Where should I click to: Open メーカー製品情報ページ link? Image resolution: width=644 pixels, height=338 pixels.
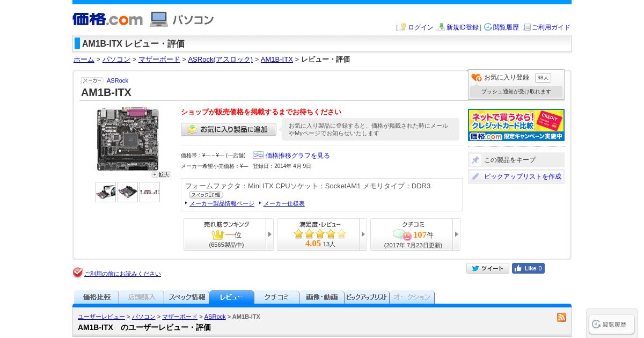(x=222, y=204)
